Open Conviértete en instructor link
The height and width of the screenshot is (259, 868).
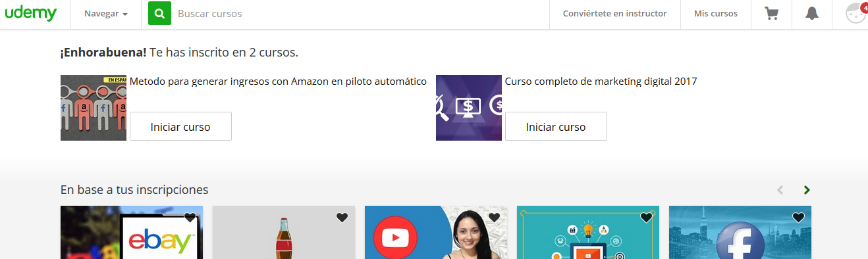point(614,13)
